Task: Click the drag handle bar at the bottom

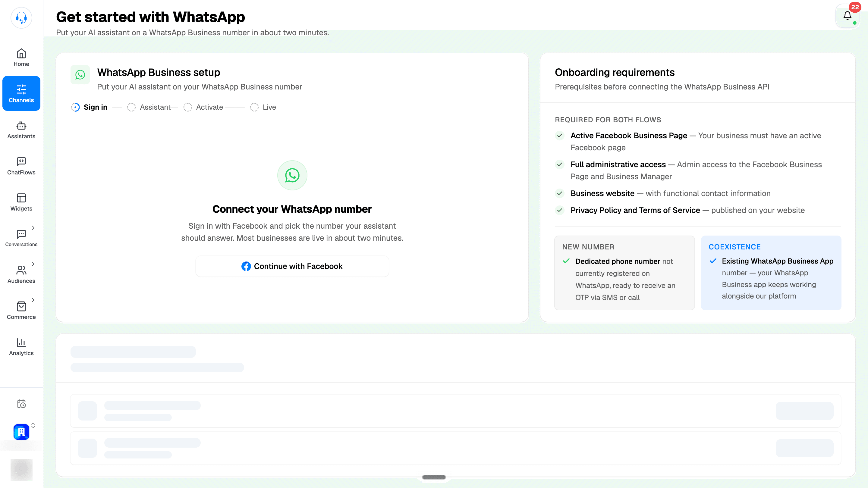Action: pyautogui.click(x=434, y=477)
